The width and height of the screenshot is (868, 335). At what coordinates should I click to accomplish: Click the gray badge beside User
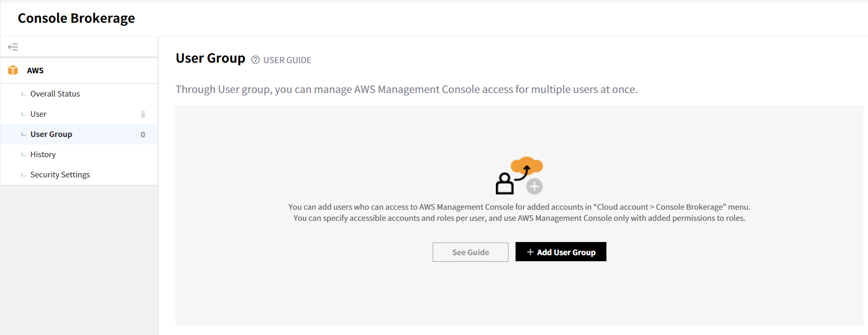coord(143,114)
